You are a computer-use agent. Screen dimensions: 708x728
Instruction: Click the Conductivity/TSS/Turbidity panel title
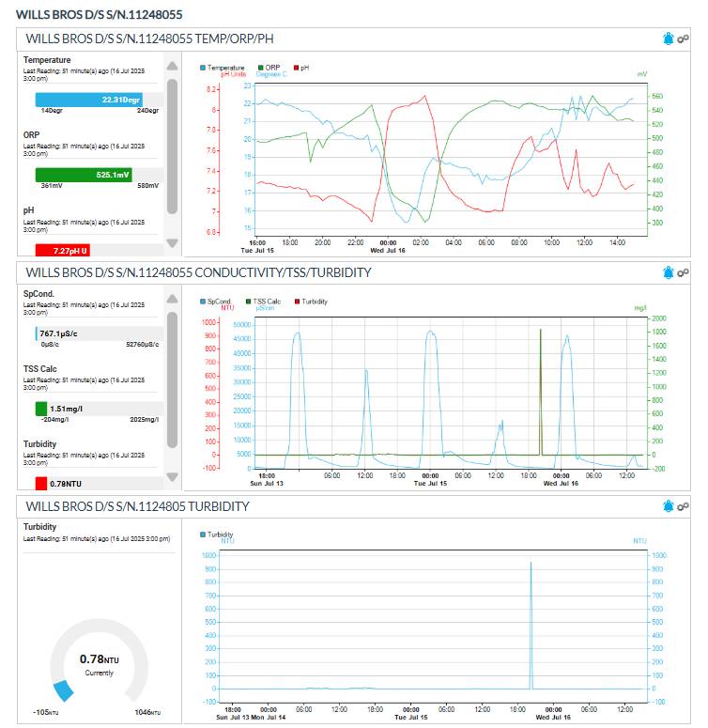[x=198, y=272]
